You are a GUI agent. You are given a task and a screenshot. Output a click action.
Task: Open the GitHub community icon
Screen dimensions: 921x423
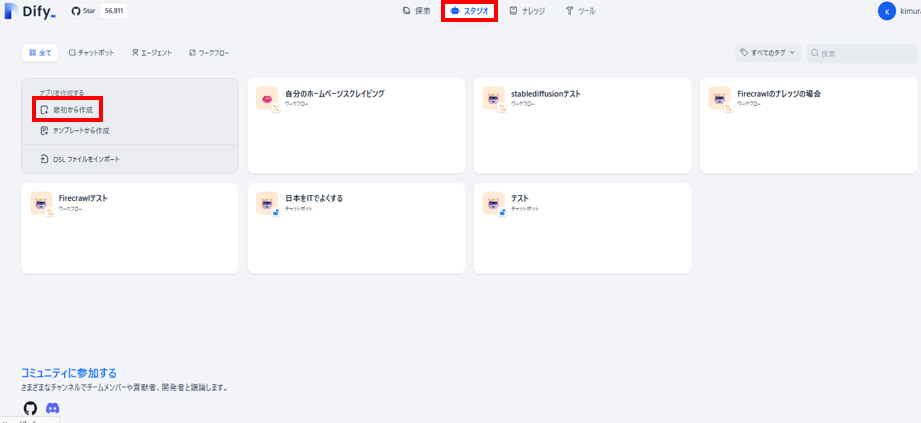[x=30, y=408]
